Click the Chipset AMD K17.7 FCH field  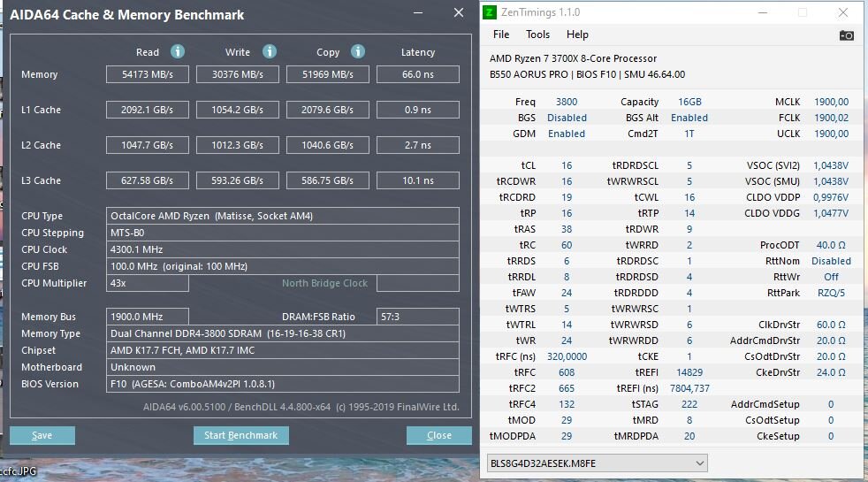[282, 350]
